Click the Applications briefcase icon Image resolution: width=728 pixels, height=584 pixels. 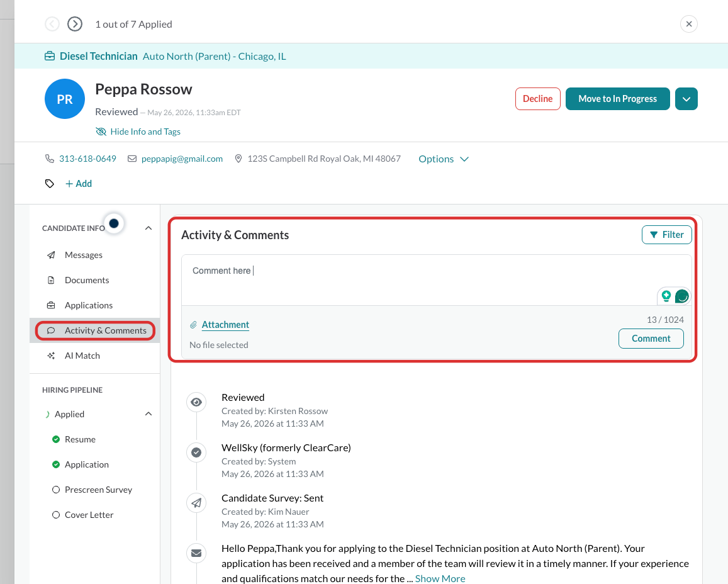51,305
